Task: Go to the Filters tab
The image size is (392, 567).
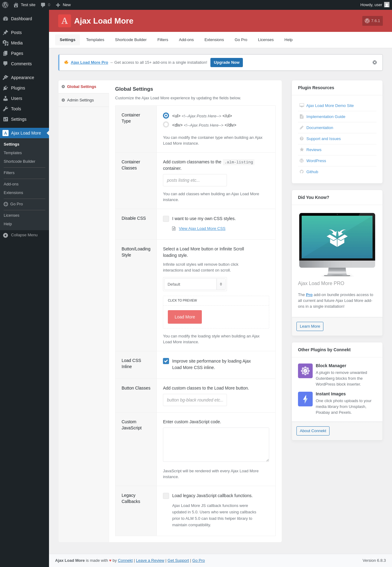Action: [x=163, y=40]
